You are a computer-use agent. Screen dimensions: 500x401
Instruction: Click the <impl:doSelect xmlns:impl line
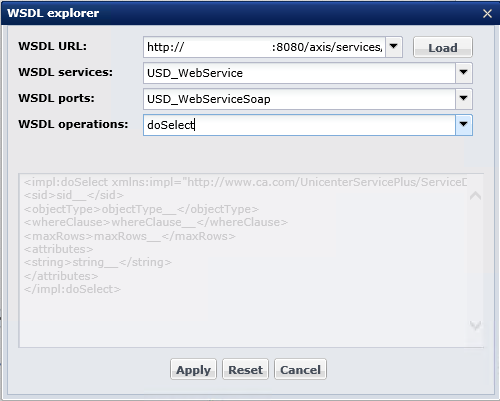tap(245, 182)
